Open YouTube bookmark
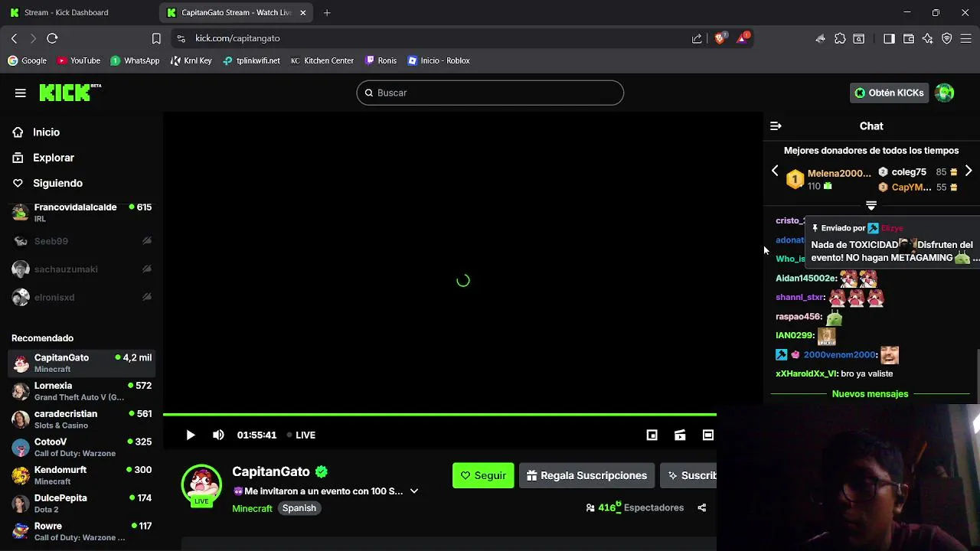Viewport: 980px width, 551px height. (78, 60)
